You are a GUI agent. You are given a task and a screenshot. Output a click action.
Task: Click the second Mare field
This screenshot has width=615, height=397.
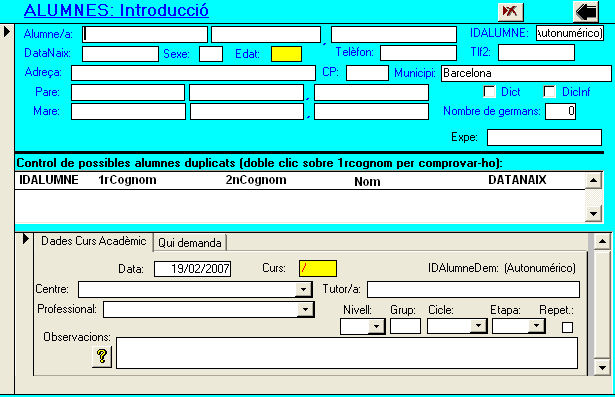[247, 111]
